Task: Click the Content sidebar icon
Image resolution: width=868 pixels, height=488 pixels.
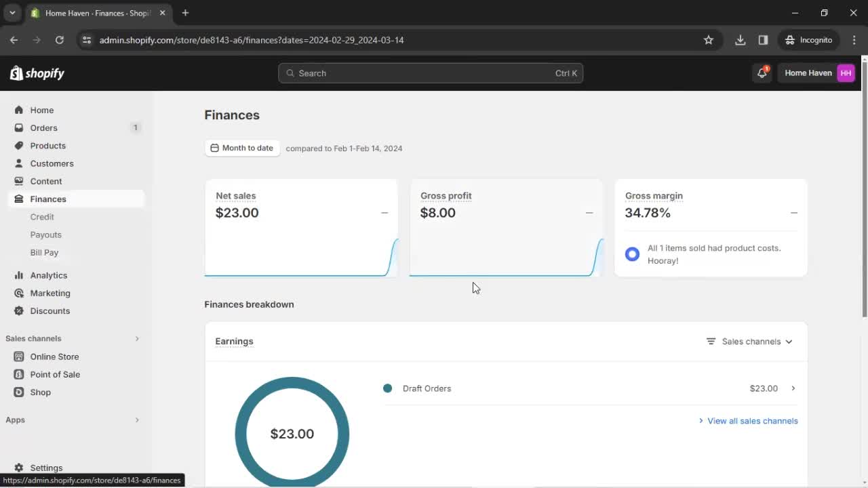Action: pos(18,181)
